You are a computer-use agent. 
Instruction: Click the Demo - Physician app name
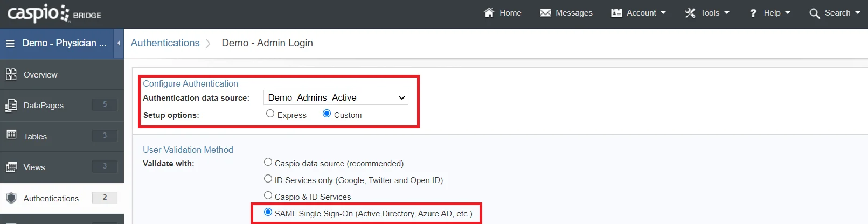(64, 43)
